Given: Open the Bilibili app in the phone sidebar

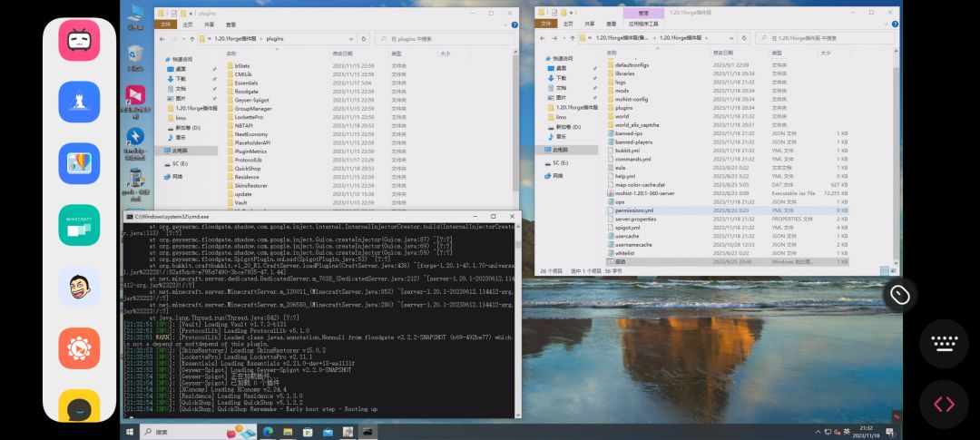Looking at the screenshot, I should (79, 41).
